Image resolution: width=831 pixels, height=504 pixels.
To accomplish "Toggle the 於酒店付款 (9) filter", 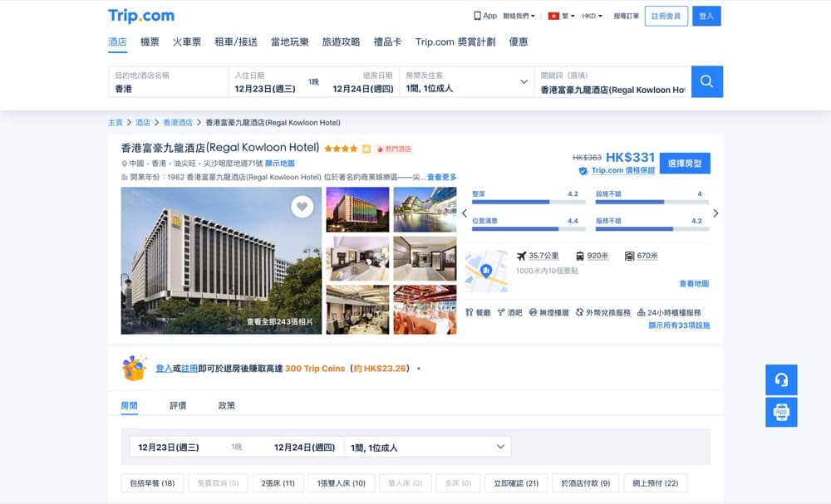I will [x=586, y=483].
